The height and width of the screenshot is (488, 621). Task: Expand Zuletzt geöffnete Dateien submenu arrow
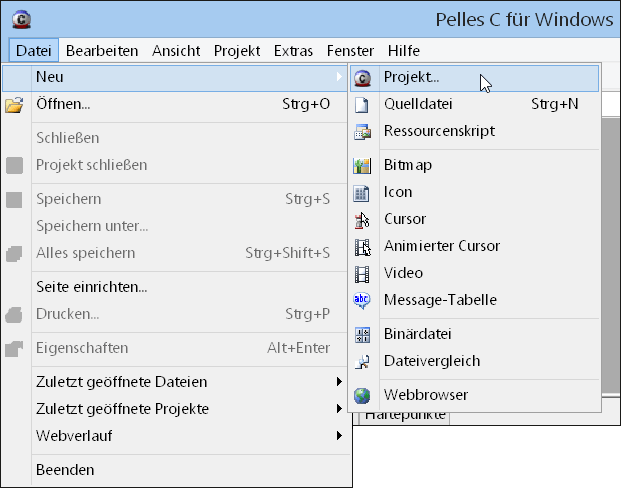[339, 382]
